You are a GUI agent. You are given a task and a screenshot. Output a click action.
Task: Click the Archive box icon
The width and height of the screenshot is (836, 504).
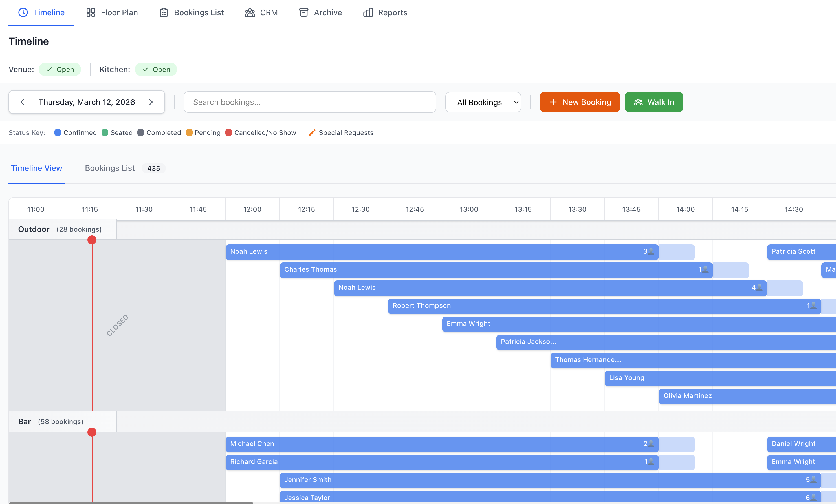point(304,12)
